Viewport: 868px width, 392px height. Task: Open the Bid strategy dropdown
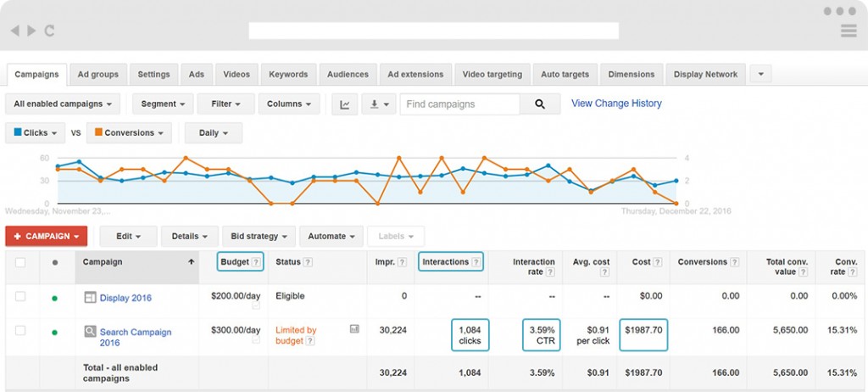(259, 236)
